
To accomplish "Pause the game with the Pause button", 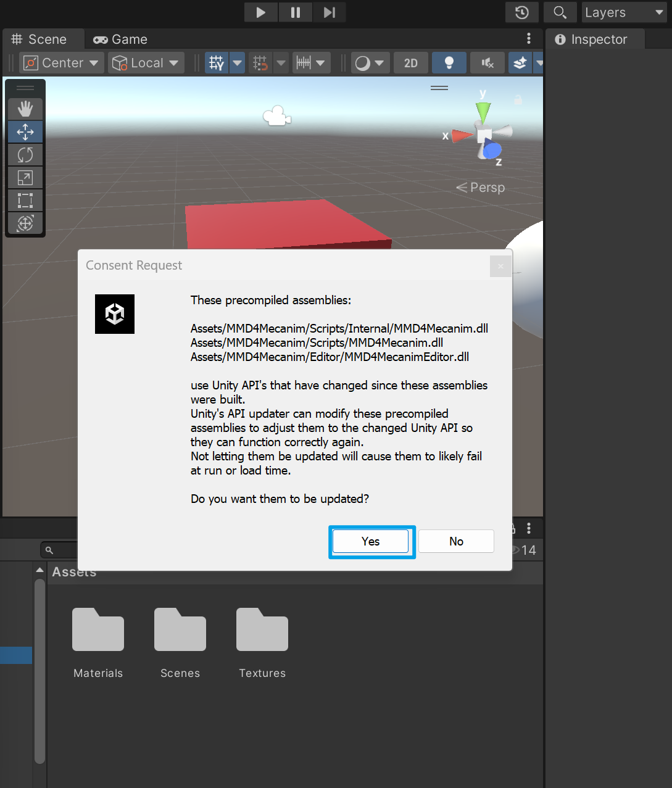I will tap(296, 12).
